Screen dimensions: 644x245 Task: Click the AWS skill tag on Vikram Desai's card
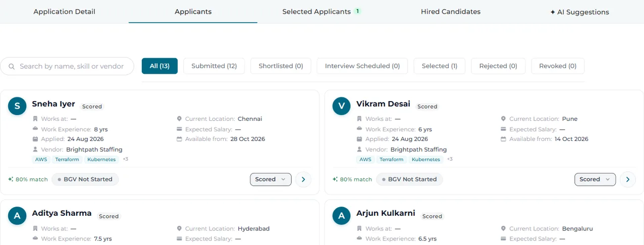365,160
